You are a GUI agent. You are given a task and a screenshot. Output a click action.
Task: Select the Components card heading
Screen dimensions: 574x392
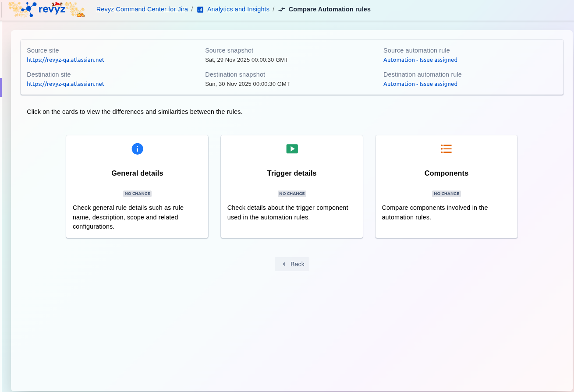[446, 173]
